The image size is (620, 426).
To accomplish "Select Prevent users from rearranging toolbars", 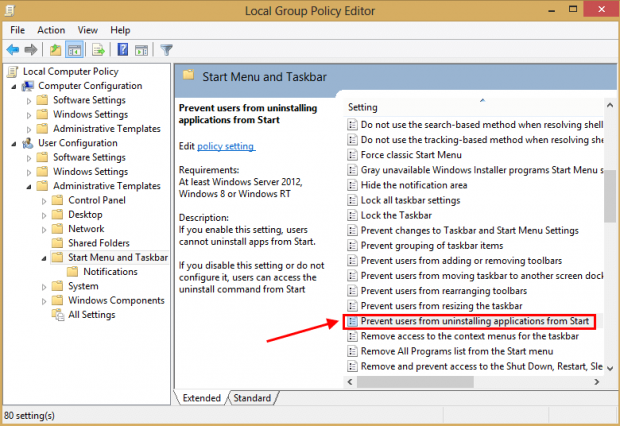I will (x=444, y=291).
